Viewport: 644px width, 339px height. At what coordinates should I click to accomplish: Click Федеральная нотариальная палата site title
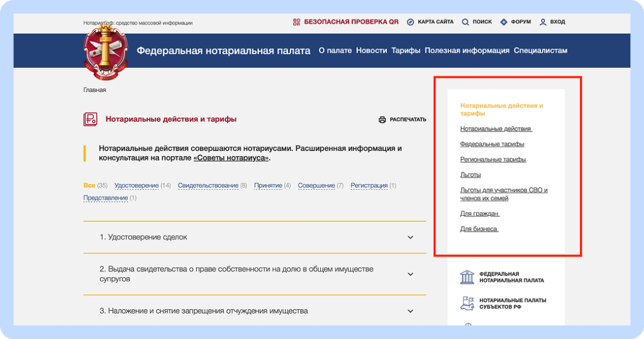223,50
